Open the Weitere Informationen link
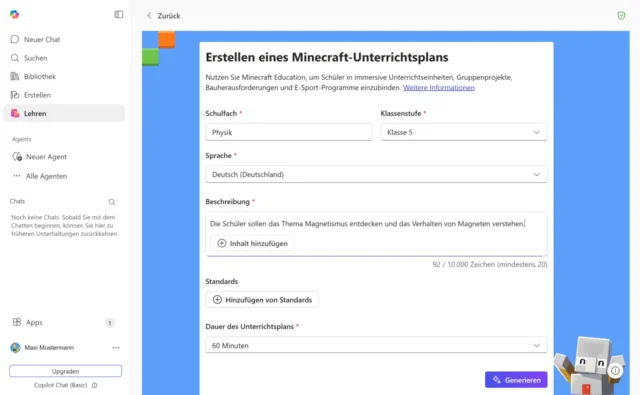 pyautogui.click(x=439, y=88)
